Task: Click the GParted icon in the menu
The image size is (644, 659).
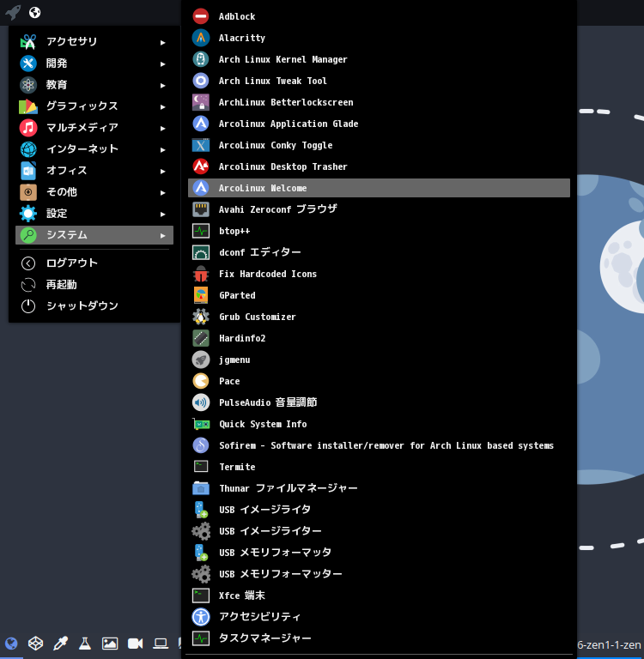Action: coord(201,295)
